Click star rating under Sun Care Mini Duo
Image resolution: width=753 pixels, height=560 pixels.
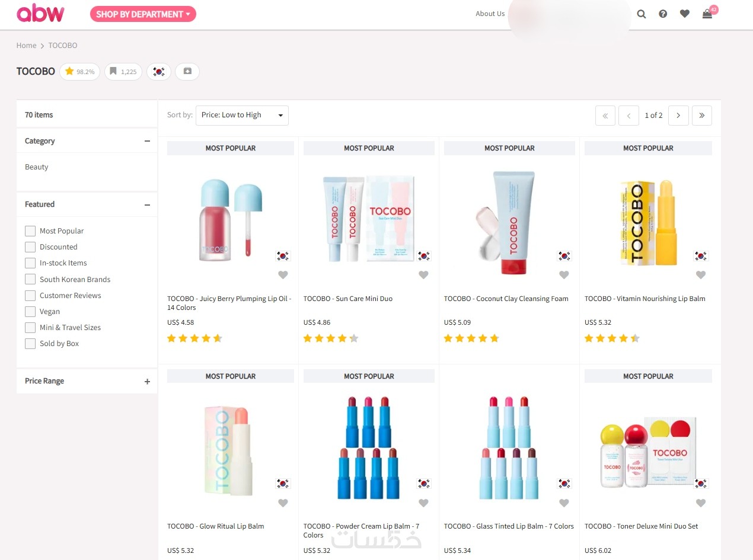(331, 338)
